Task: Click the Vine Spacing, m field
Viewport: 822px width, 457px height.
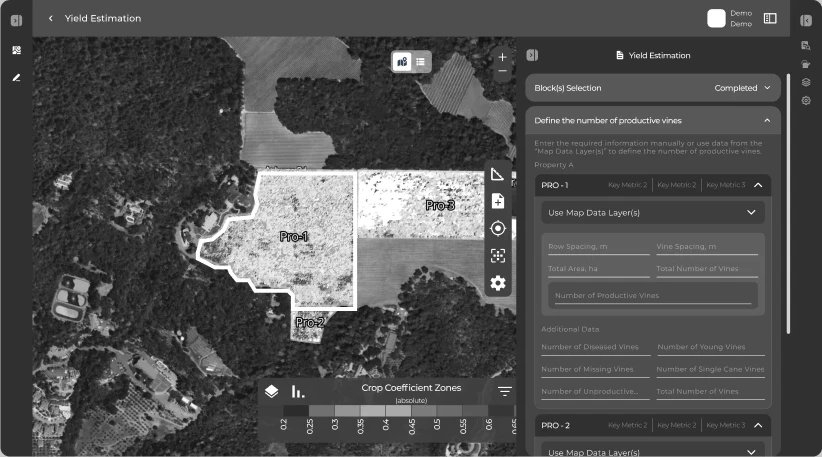Action: tap(707, 247)
